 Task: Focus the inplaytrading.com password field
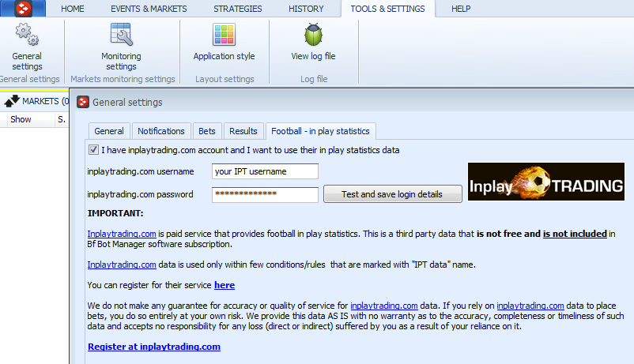(265, 194)
